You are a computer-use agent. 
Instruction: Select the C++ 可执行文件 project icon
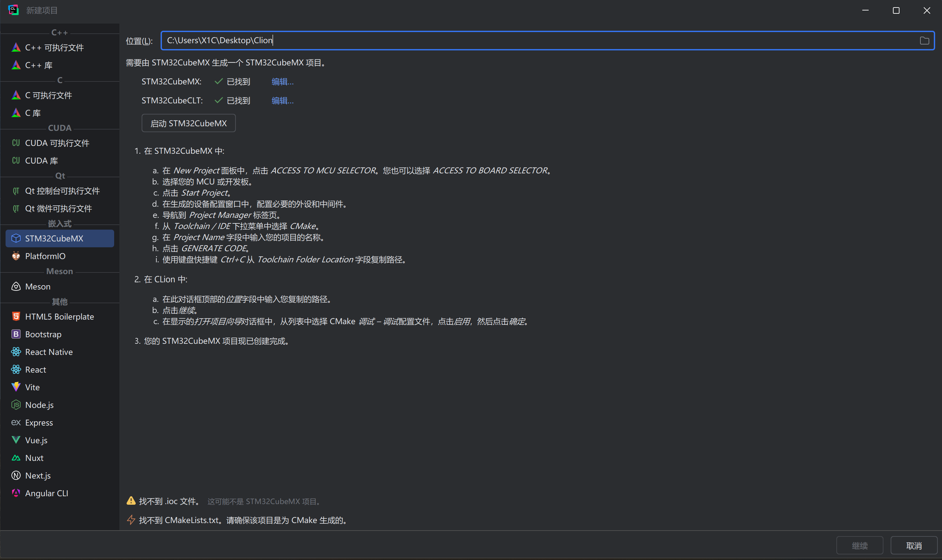(x=16, y=47)
